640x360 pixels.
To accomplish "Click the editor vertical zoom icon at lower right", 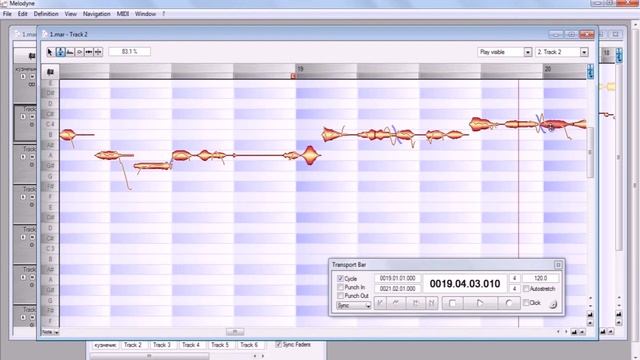I will tap(590, 315).
